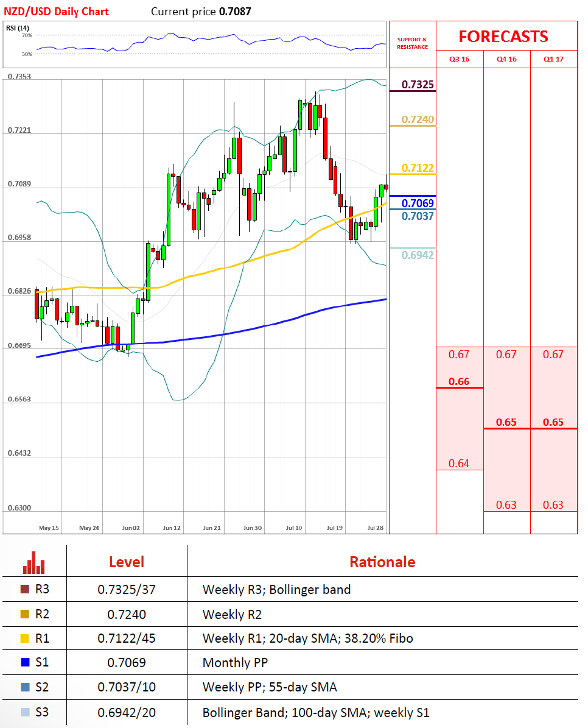
Task: Click the Q3 16 low forecast 0.64
Action: tap(458, 464)
